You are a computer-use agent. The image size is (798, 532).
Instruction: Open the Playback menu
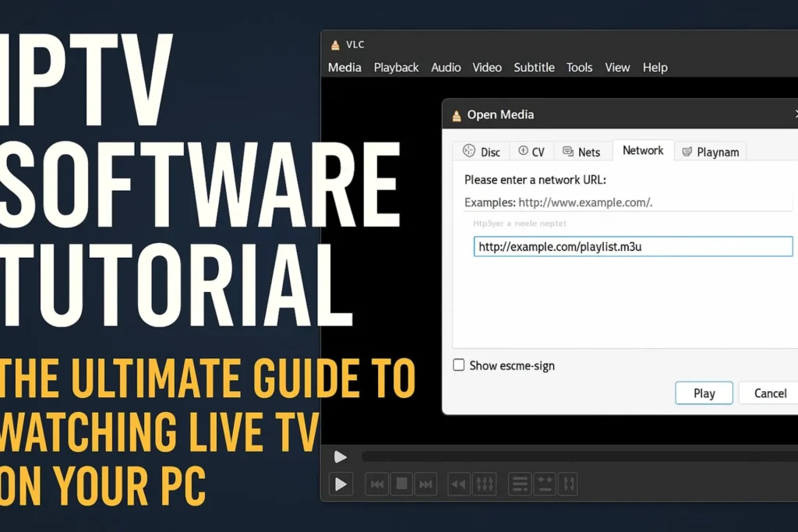396,67
